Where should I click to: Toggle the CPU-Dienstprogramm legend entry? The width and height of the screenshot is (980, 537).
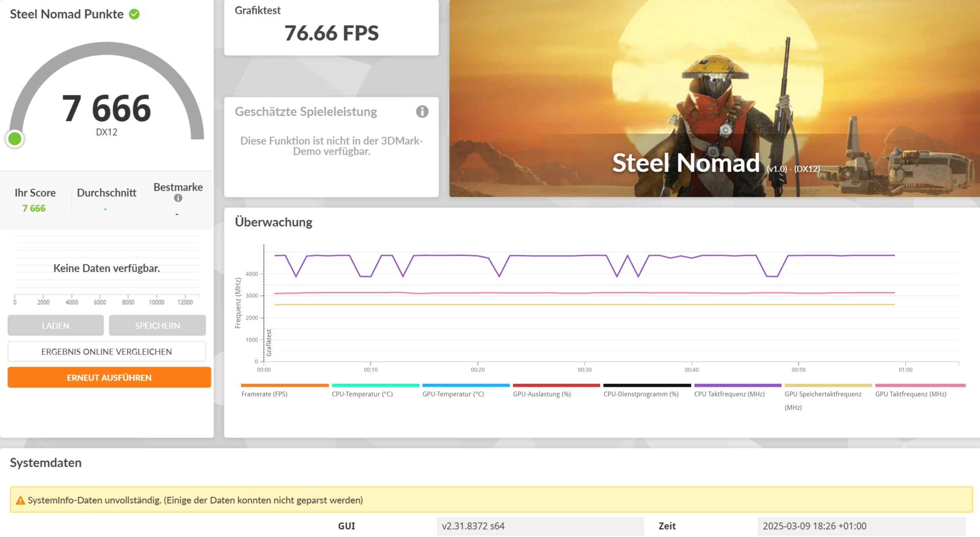point(640,394)
